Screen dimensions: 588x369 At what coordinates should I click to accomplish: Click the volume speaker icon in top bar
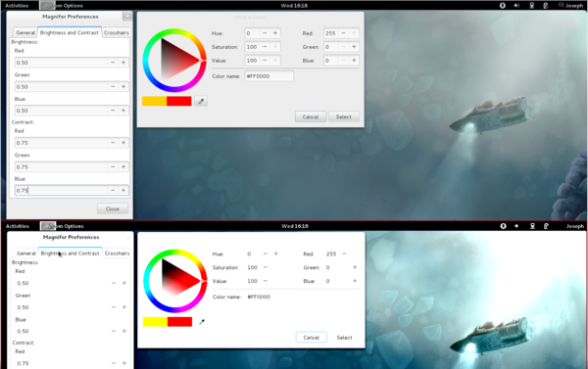[516, 5]
